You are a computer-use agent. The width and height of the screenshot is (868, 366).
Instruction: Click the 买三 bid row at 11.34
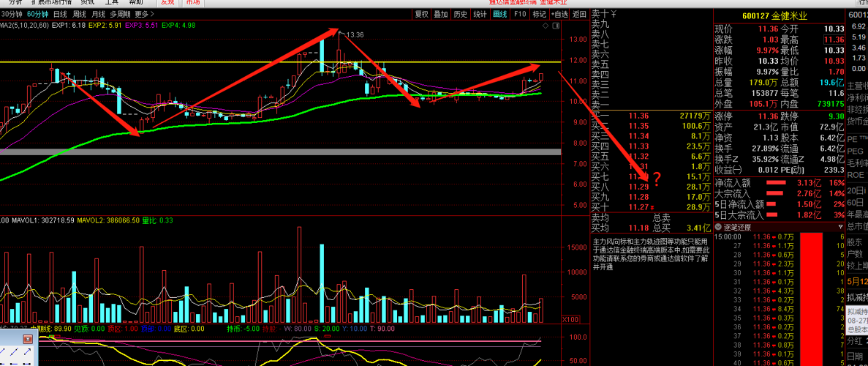coord(651,136)
